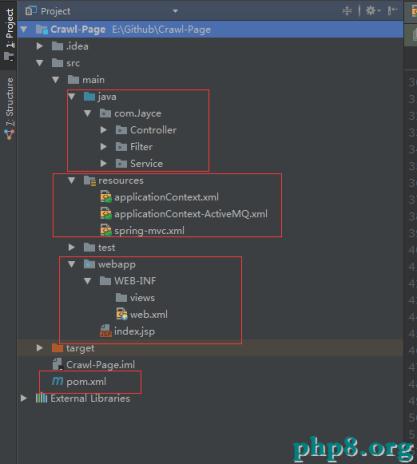
Task: Click the spring-mvc.xml file icon
Action: (106, 230)
